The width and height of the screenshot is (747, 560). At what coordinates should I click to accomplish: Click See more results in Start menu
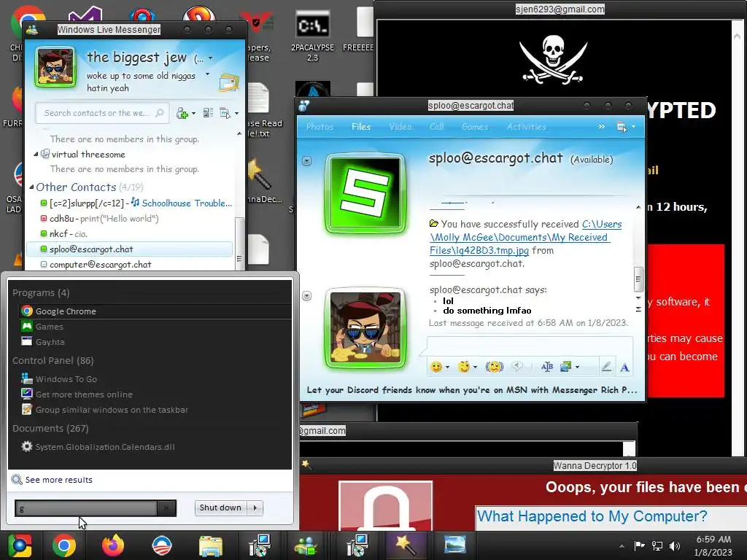(x=58, y=480)
